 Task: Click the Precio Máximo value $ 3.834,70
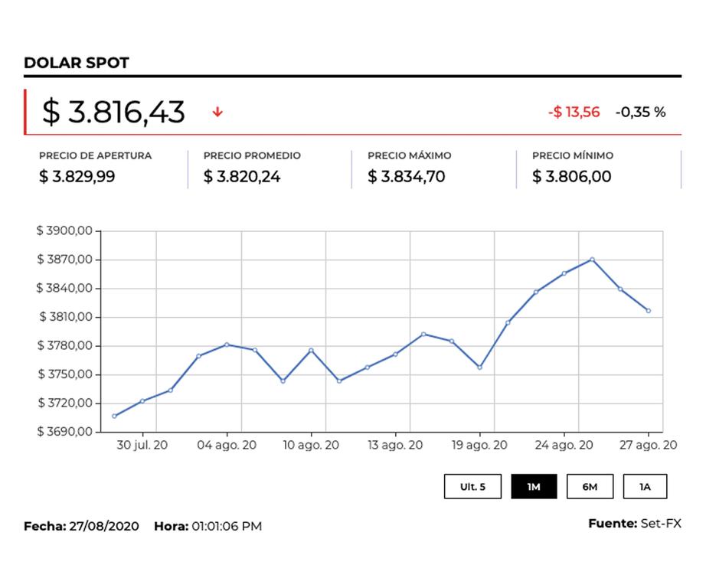(406, 177)
